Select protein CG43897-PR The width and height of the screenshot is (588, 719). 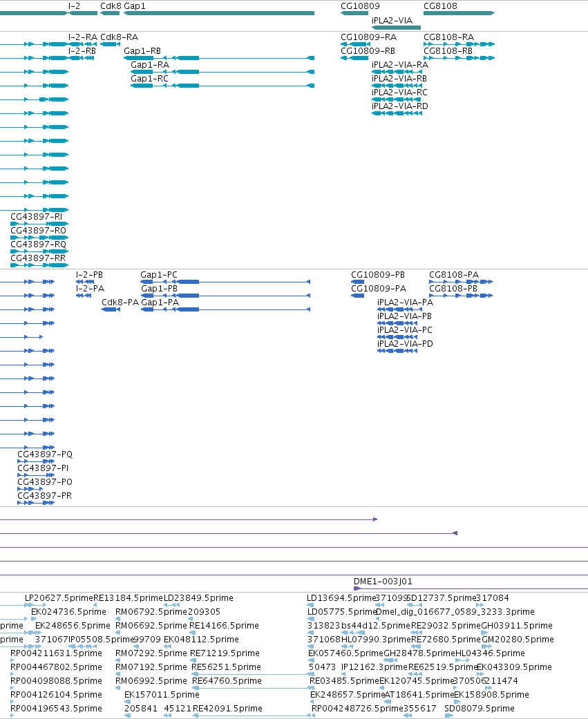36,503
